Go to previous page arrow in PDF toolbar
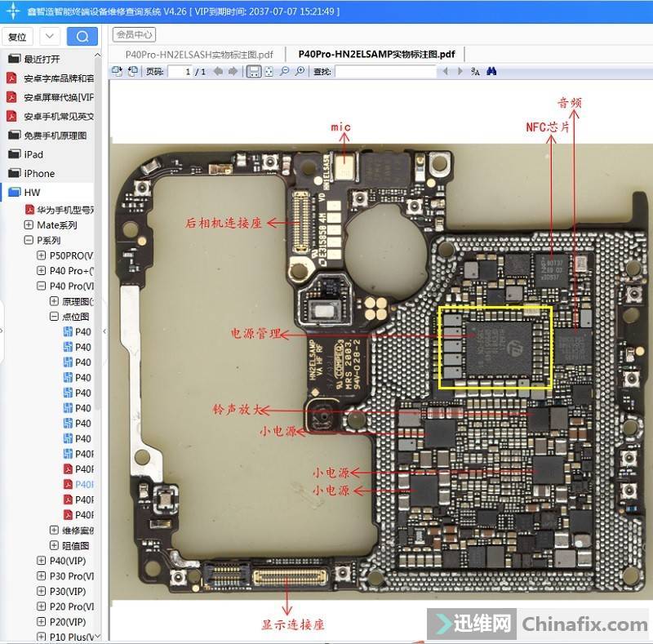653x644 pixels. click(218, 72)
